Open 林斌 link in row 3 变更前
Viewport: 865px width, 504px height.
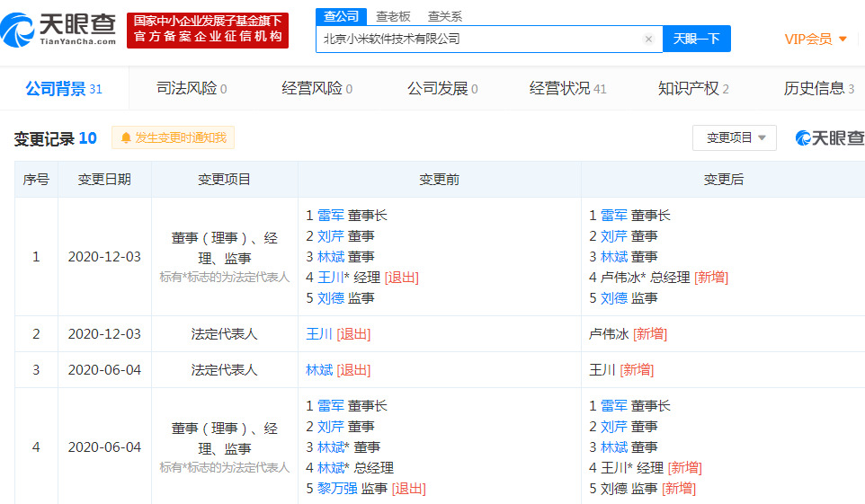point(319,370)
